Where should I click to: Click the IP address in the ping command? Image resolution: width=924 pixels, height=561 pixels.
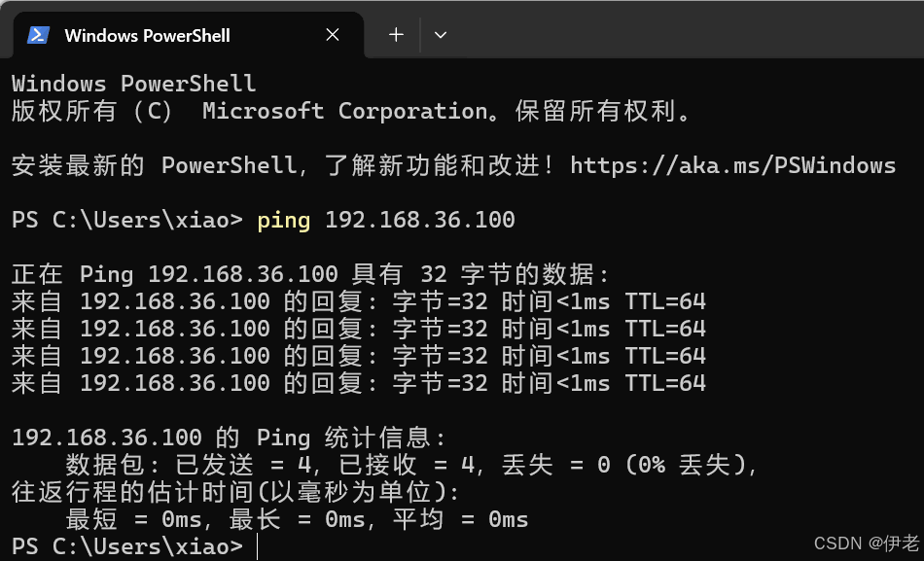[419, 220]
